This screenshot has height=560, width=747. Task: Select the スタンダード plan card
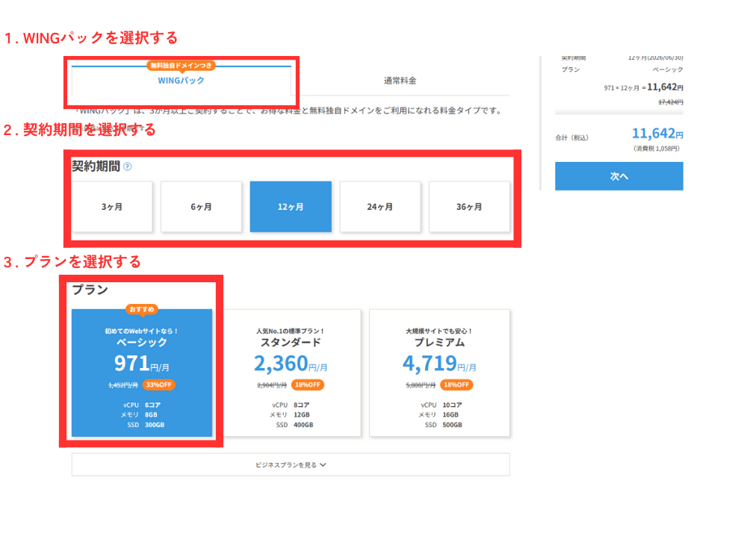(291, 373)
